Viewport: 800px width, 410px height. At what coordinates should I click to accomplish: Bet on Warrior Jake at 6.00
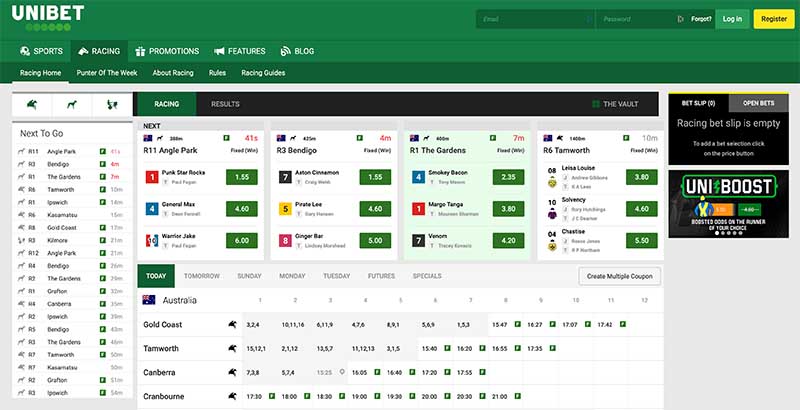[x=242, y=241]
